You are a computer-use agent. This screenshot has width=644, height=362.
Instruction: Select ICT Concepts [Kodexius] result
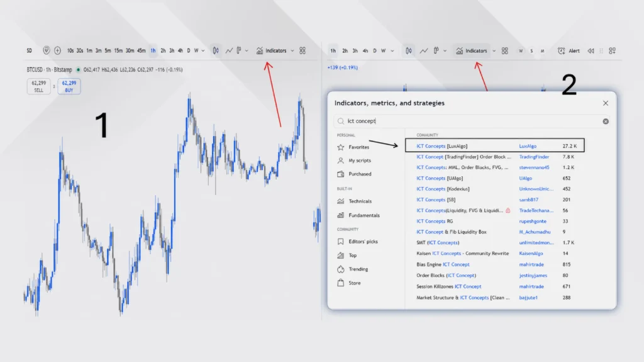point(443,189)
